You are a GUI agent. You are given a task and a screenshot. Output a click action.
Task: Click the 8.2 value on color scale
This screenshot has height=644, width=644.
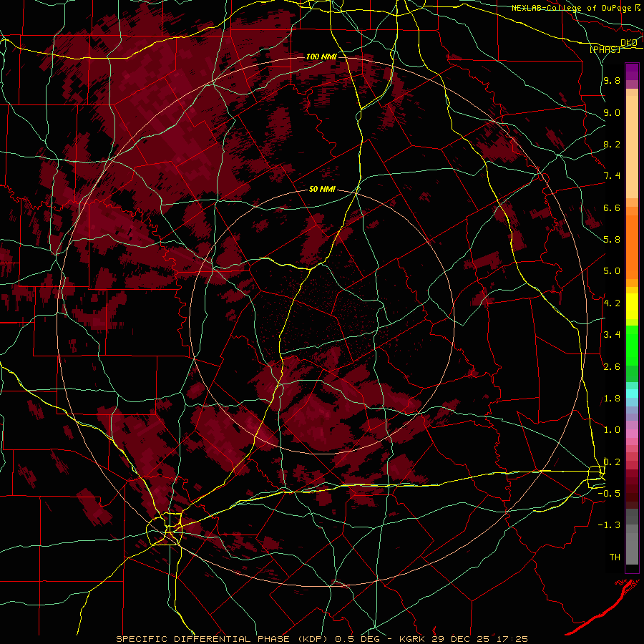612,144
